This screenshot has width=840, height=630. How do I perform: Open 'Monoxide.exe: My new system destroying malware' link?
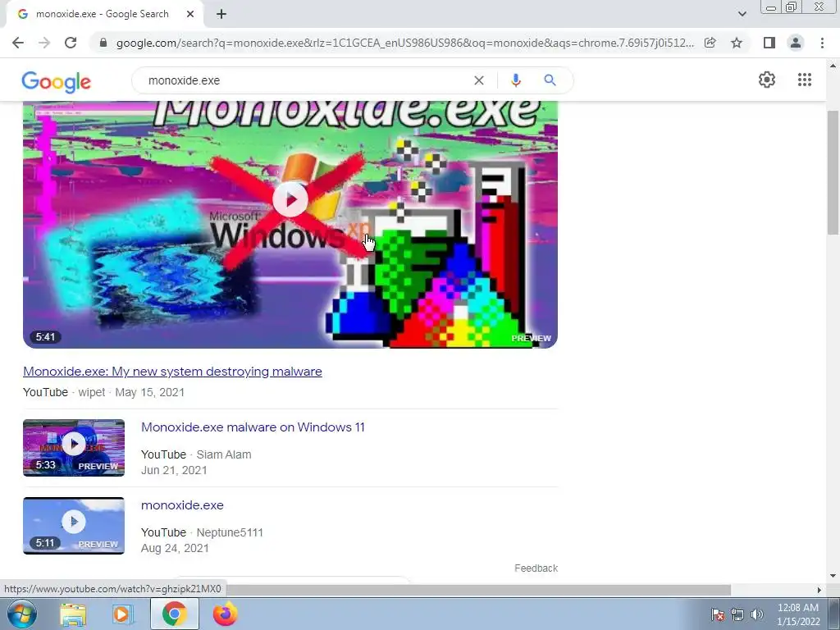coord(172,372)
